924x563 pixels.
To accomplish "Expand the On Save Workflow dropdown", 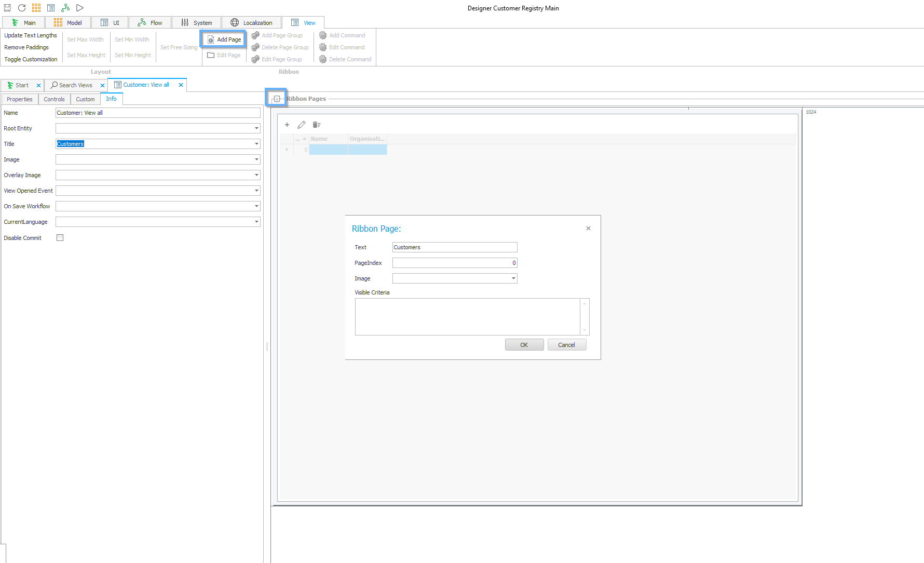I will click(x=256, y=206).
